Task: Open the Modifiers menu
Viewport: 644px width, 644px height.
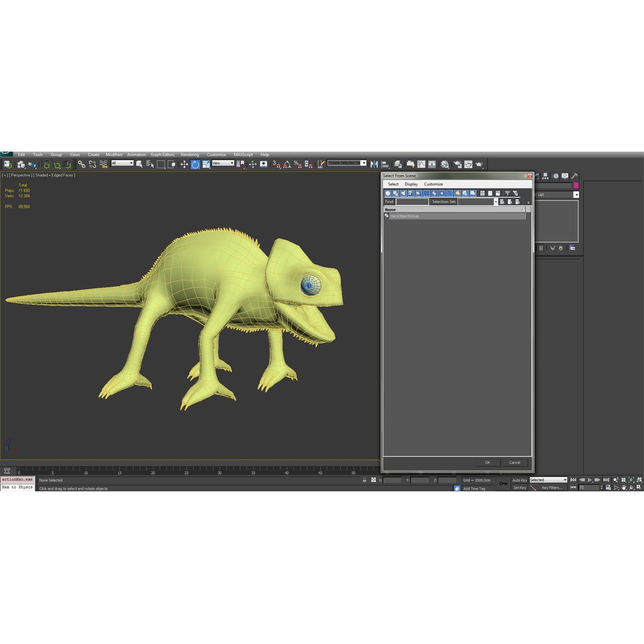Action: [x=114, y=154]
